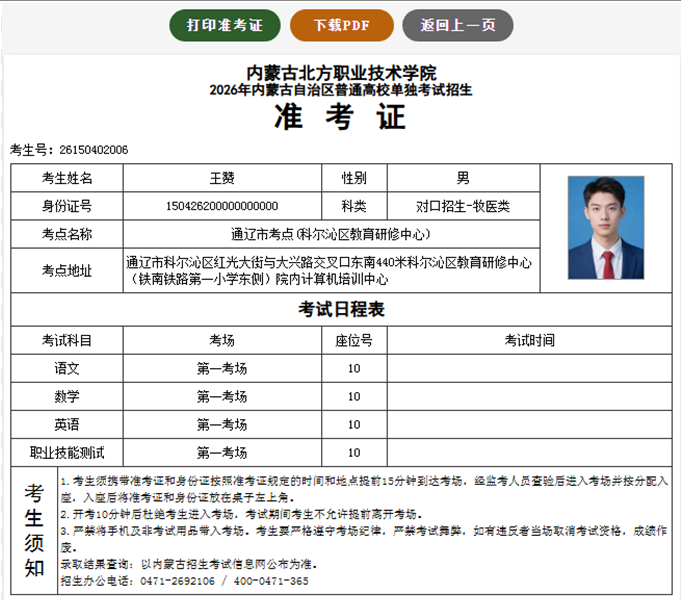681x600 pixels.
Task: Click the gender value 男
Action: tap(462, 178)
